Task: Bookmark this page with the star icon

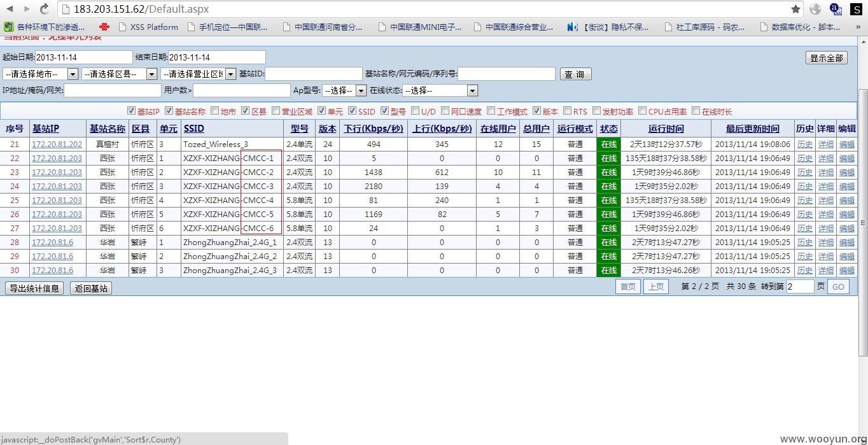Action: pos(795,9)
